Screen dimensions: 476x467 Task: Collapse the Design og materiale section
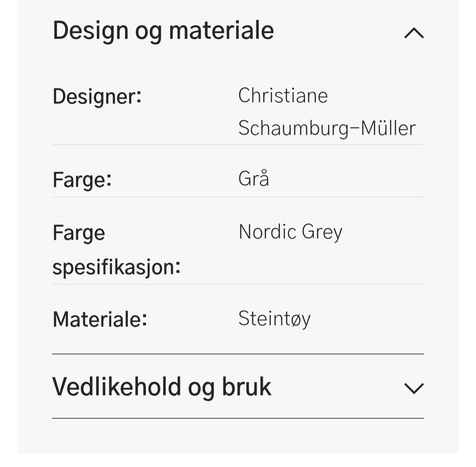point(414,33)
